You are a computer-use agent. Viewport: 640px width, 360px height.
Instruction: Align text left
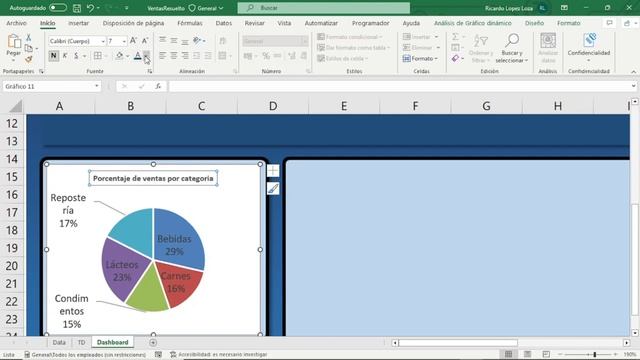click(x=162, y=56)
